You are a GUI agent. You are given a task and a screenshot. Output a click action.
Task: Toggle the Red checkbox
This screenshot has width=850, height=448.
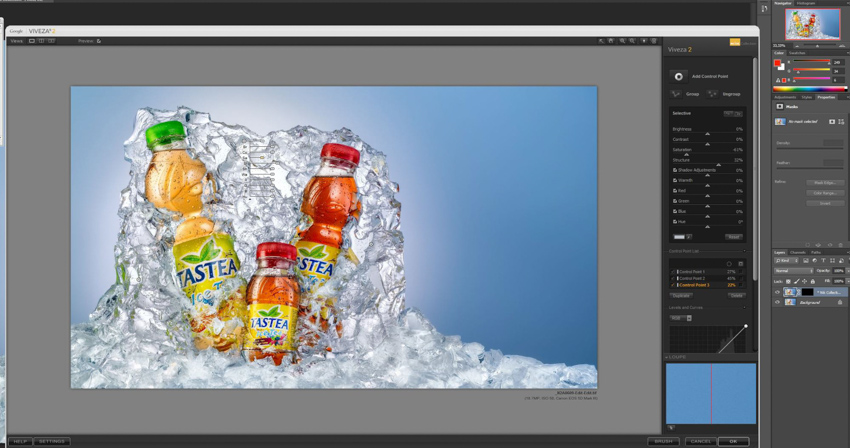pyautogui.click(x=675, y=190)
